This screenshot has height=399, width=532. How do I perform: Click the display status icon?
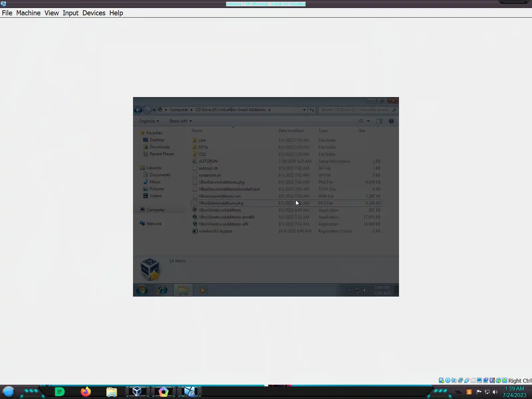[x=479, y=380]
